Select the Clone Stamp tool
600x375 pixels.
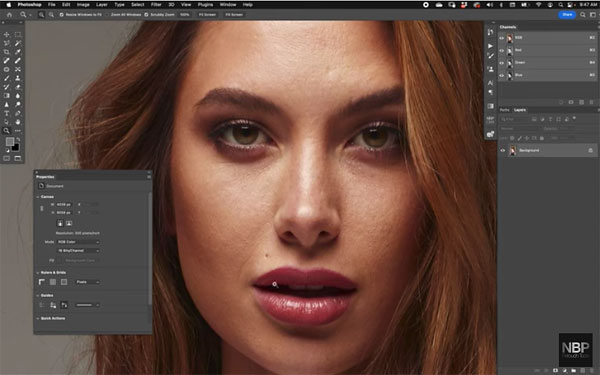18,78
